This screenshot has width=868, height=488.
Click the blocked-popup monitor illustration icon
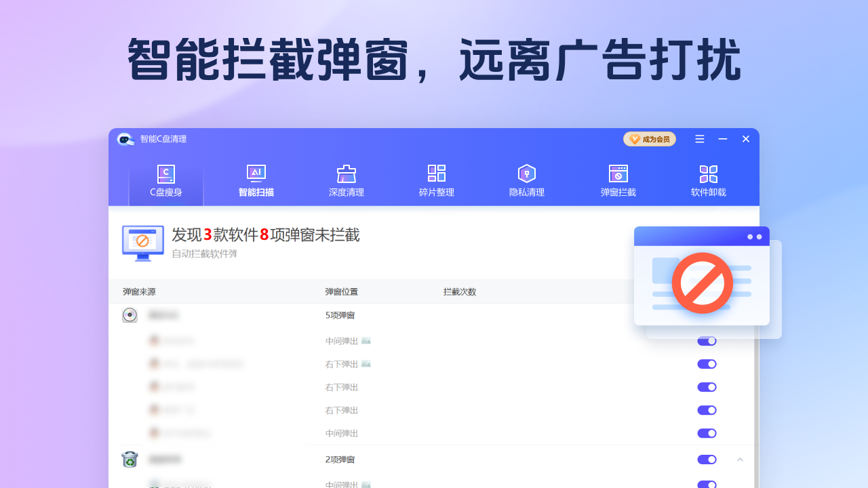tap(142, 243)
